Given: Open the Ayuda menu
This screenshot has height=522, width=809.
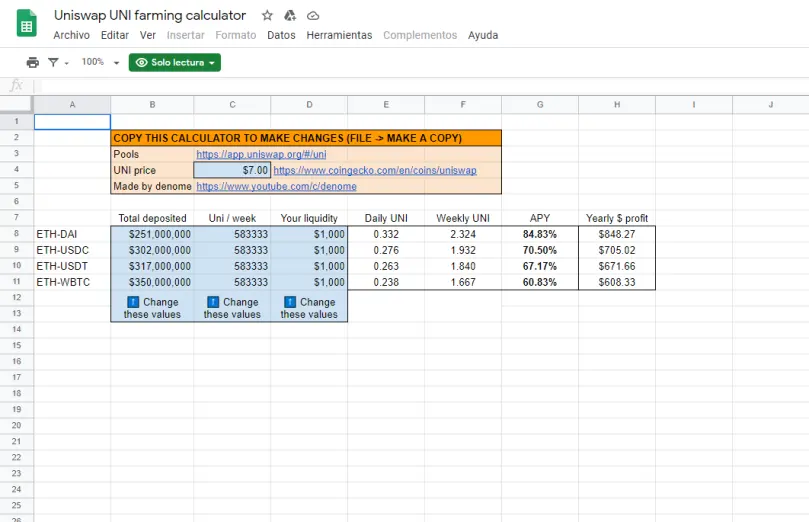Looking at the screenshot, I should pyautogui.click(x=483, y=35).
